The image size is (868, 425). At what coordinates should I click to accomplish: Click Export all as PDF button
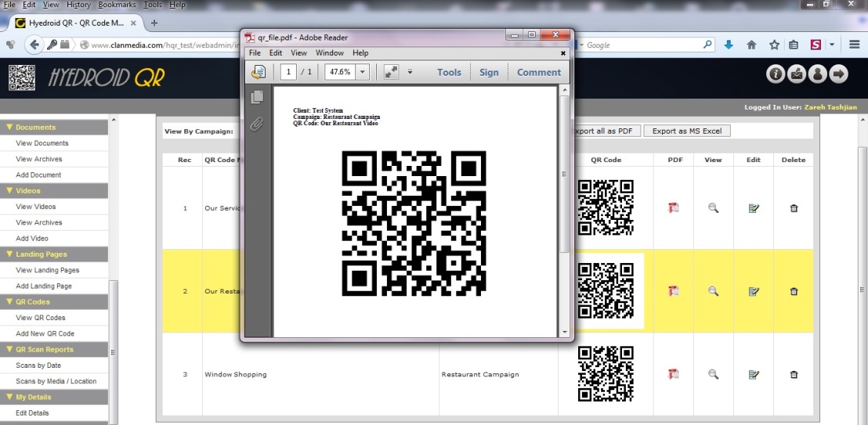point(606,131)
